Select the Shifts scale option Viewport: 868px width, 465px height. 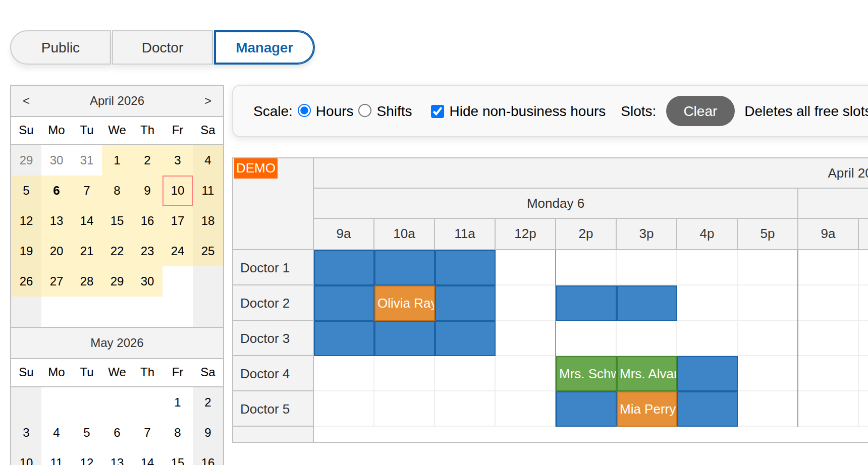point(365,110)
